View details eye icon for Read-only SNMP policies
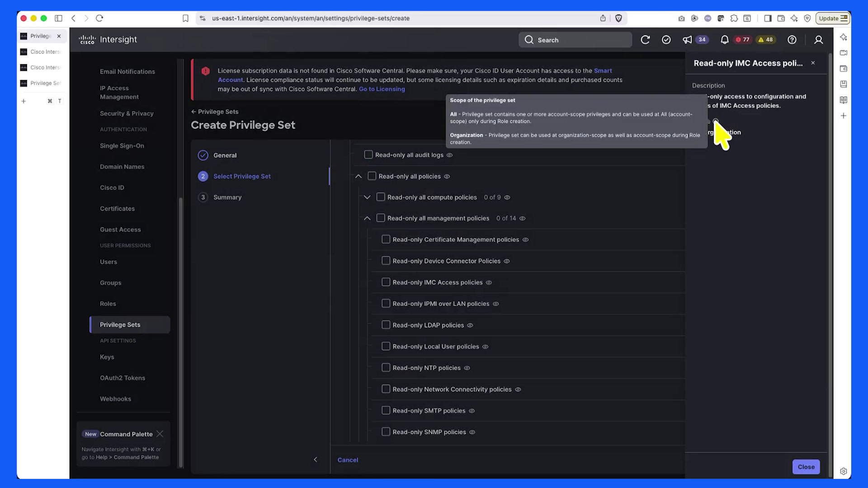Viewport: 868px width, 488px height. 472,432
